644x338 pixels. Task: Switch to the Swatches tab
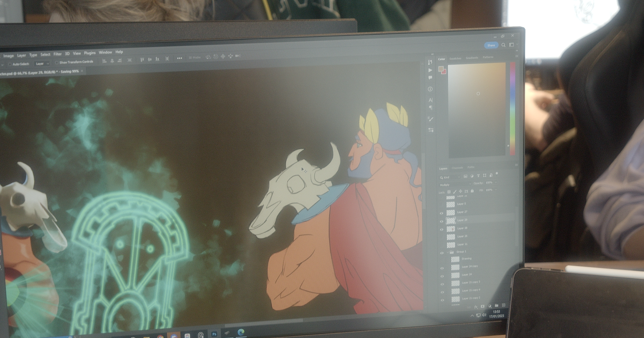(455, 58)
